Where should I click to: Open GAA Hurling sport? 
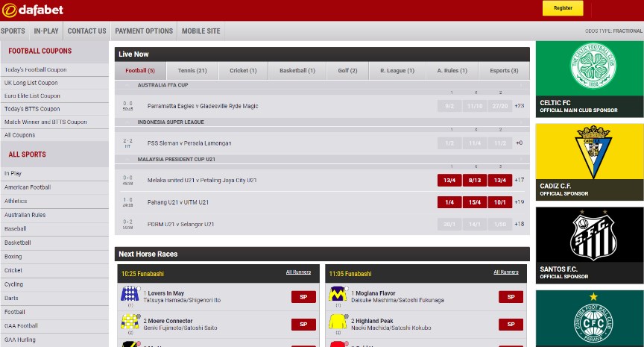19,340
